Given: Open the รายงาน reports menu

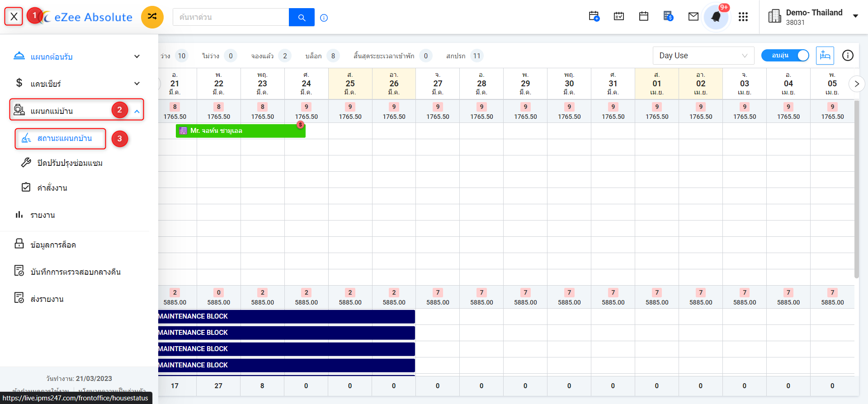Looking at the screenshot, I should [x=42, y=215].
